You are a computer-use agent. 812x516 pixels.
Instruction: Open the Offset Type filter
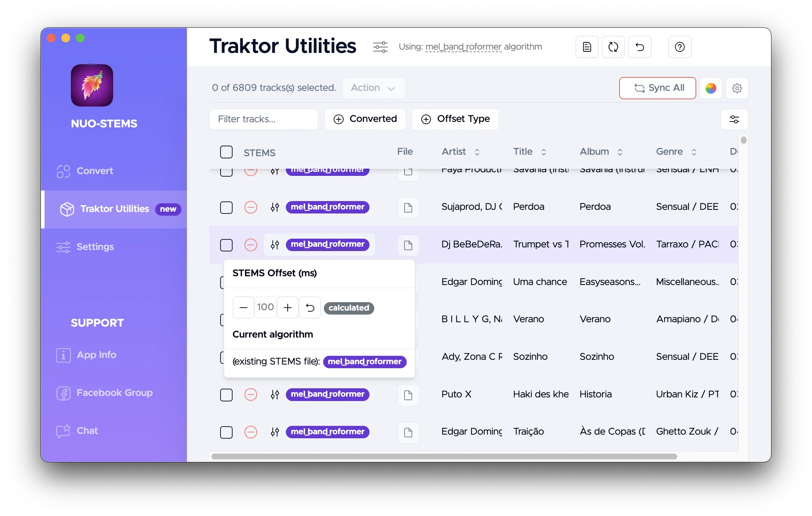click(x=455, y=119)
